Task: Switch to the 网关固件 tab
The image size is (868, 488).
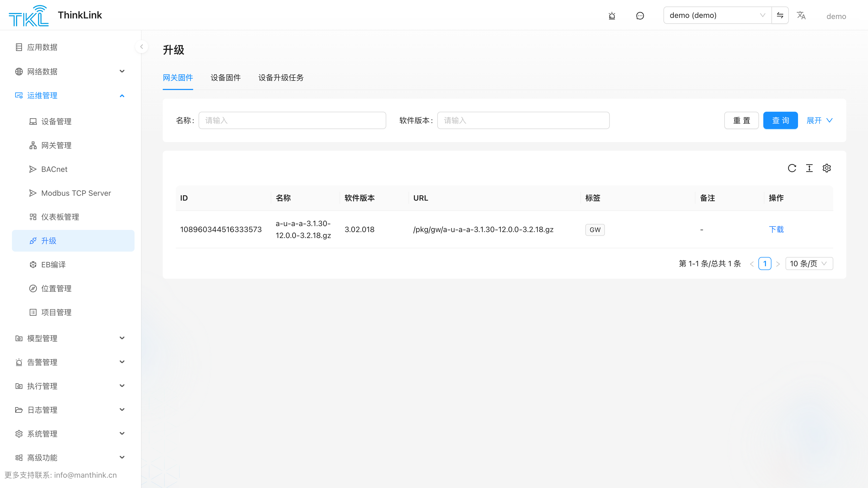Action: click(178, 78)
